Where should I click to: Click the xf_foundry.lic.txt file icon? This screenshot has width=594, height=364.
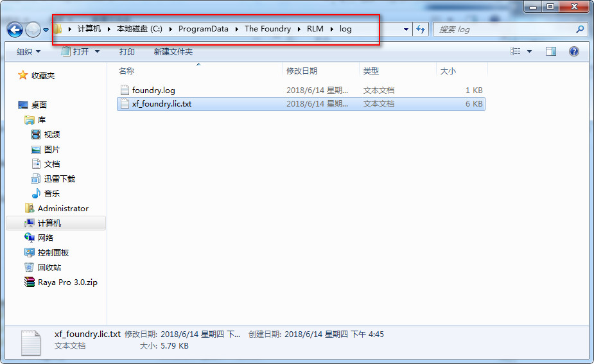click(x=125, y=104)
